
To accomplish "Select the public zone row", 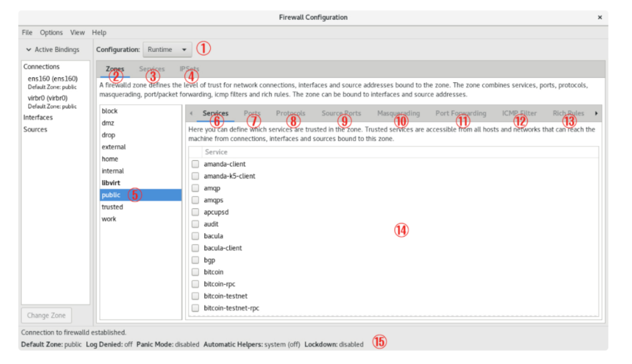I will (x=141, y=195).
